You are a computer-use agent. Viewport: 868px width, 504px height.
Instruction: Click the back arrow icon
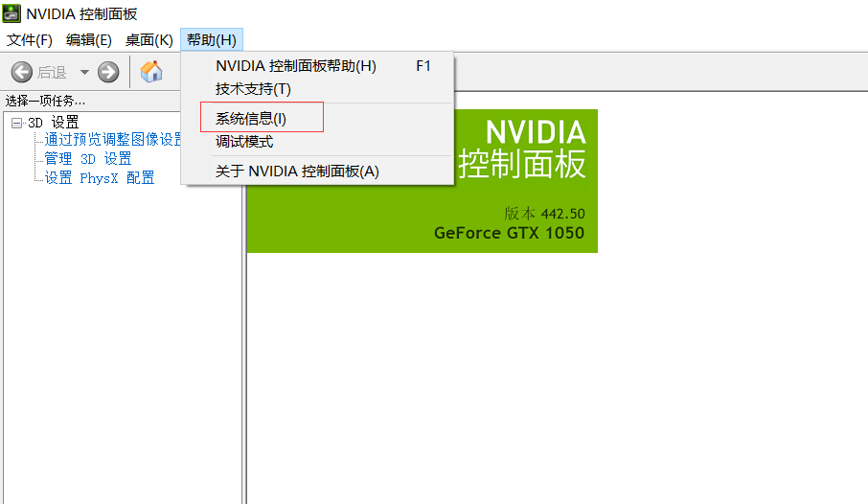pos(22,72)
